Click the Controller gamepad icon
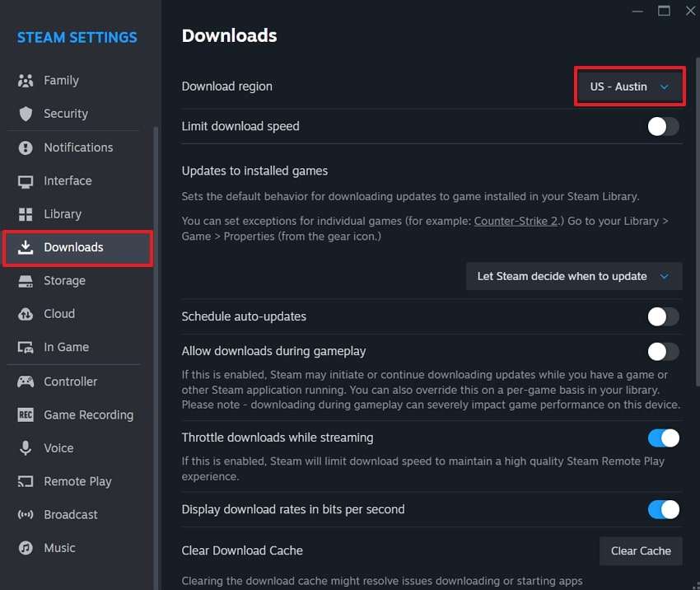Image resolution: width=700 pixels, height=590 pixels. pos(26,382)
